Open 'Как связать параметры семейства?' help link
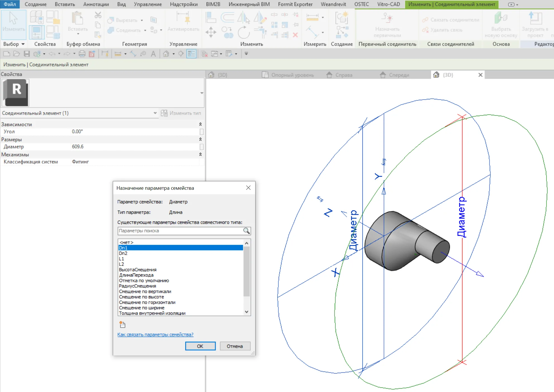This screenshot has height=392, width=554. [x=155, y=335]
